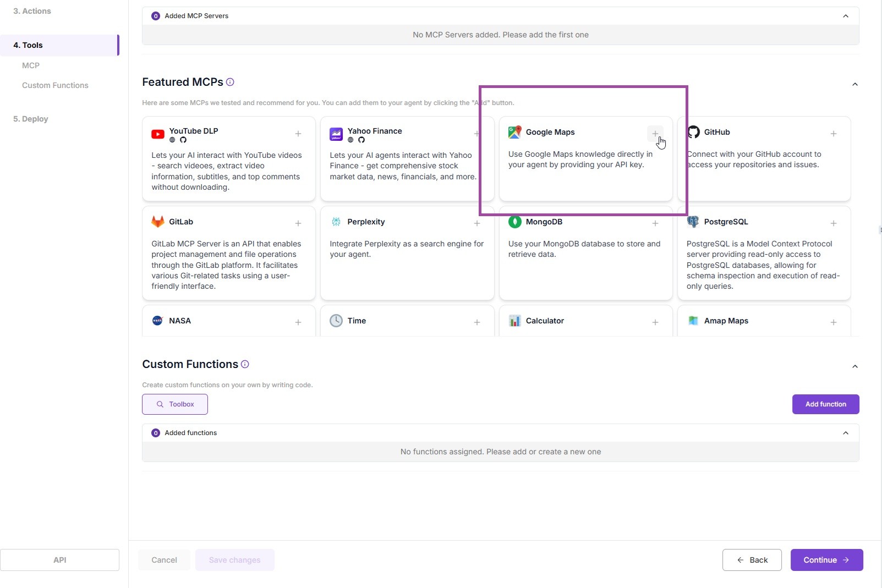Click the MongoDB leaf logo

click(x=514, y=222)
